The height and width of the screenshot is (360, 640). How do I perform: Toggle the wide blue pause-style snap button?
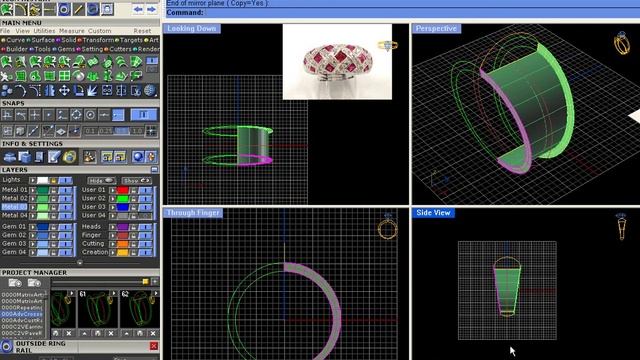[144, 115]
